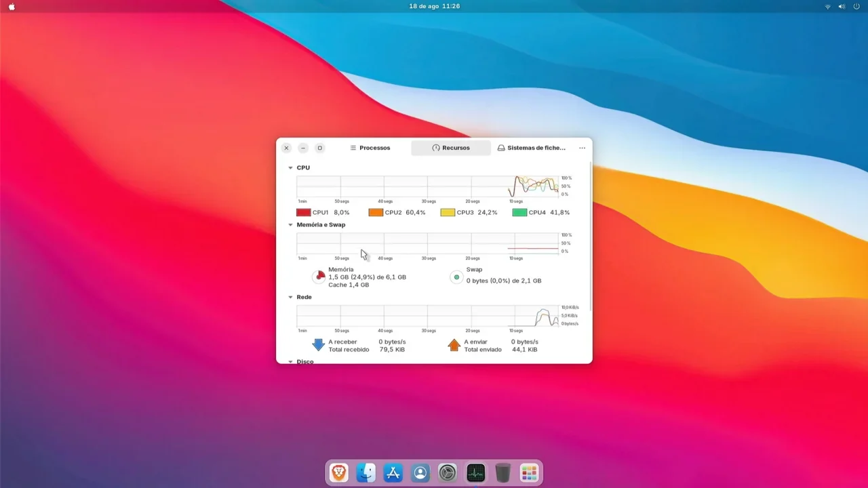Open the power icon in top bar

point(856,6)
